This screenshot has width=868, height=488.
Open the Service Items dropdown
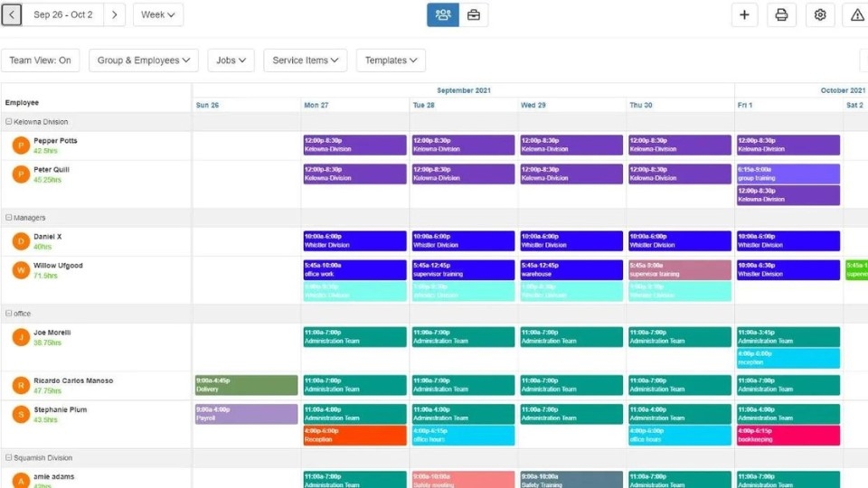click(x=305, y=61)
